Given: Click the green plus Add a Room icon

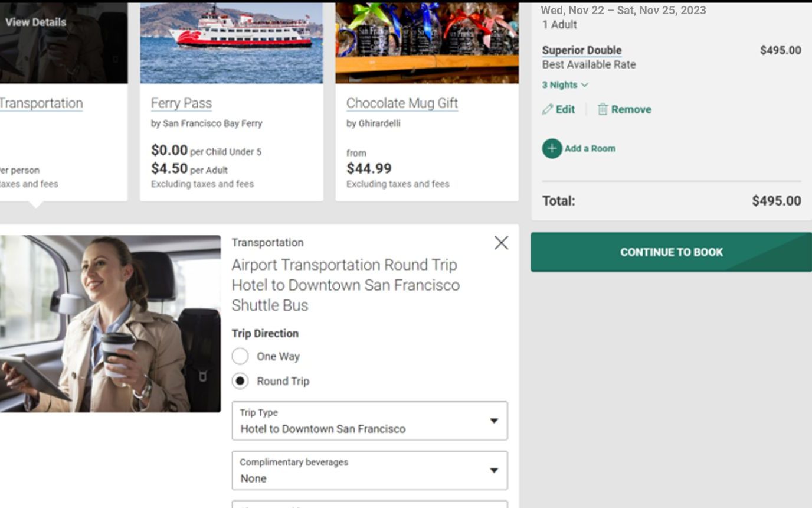Looking at the screenshot, I should pyautogui.click(x=552, y=148).
